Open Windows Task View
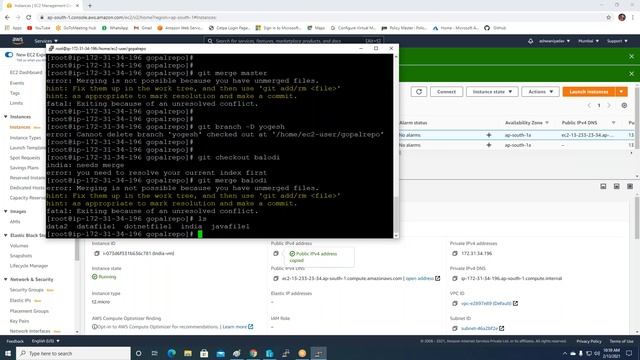The image size is (640, 360). pyautogui.click(x=155, y=353)
